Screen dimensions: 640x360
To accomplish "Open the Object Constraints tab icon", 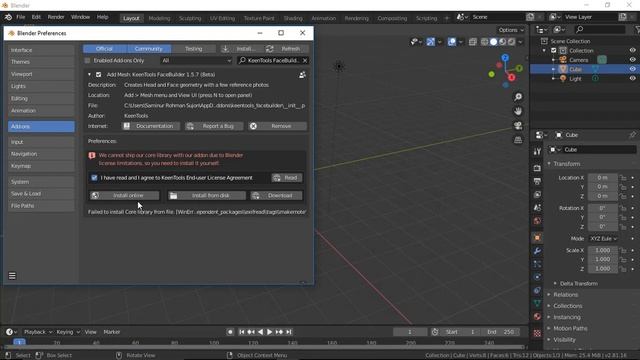I will coord(537,290).
